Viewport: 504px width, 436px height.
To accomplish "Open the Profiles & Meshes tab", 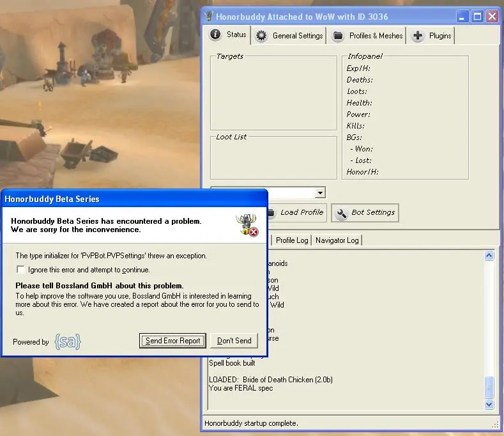I will 367,36.
